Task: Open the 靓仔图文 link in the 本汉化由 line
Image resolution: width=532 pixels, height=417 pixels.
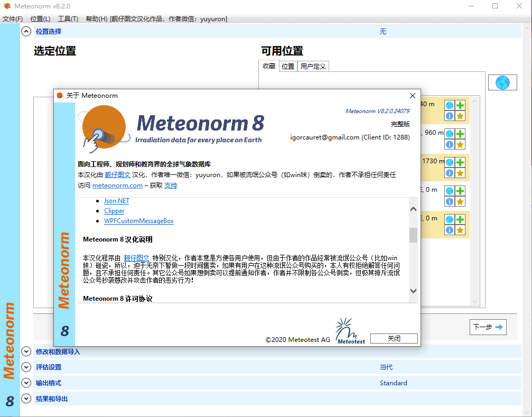Action: point(117,175)
